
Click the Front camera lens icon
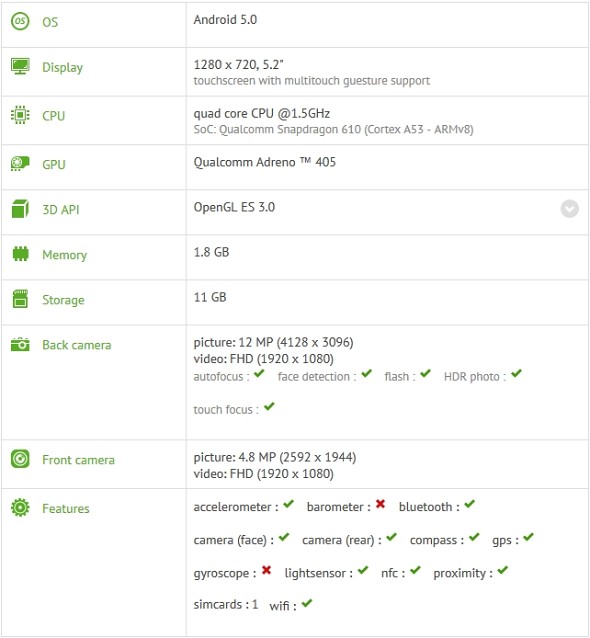pos(20,459)
